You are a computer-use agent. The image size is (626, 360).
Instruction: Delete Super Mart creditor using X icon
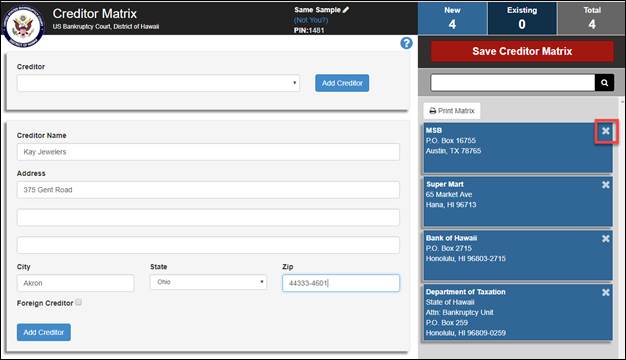click(x=606, y=185)
